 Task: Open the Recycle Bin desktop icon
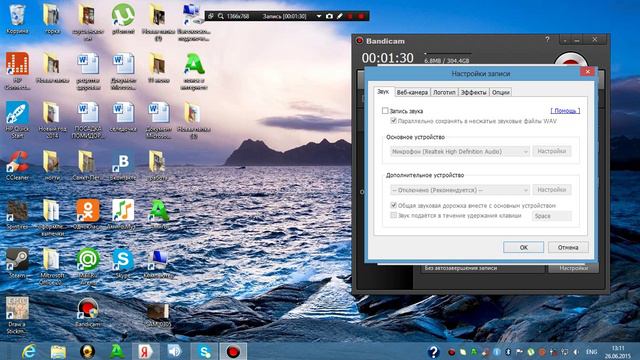coord(17,20)
